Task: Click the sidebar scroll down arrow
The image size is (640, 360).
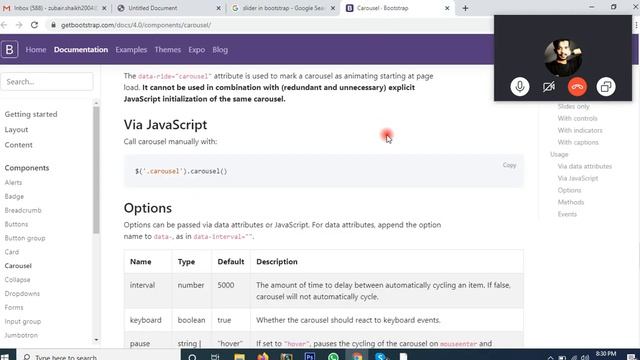Action: (x=96, y=340)
